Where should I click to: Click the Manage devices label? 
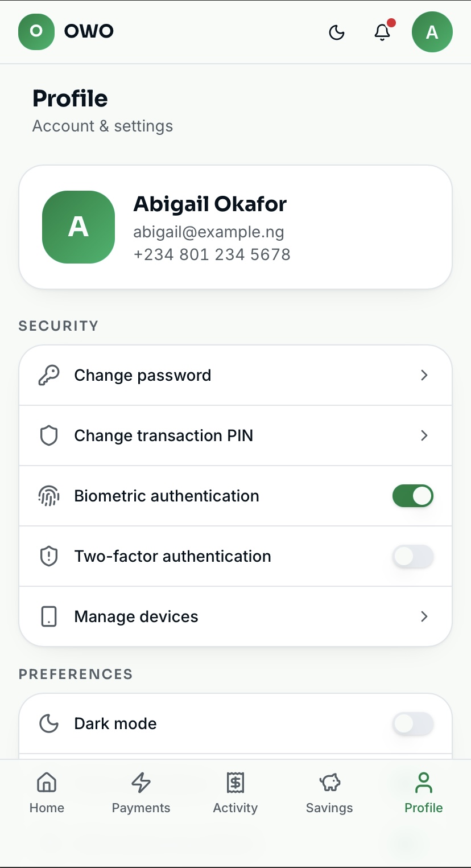(137, 617)
